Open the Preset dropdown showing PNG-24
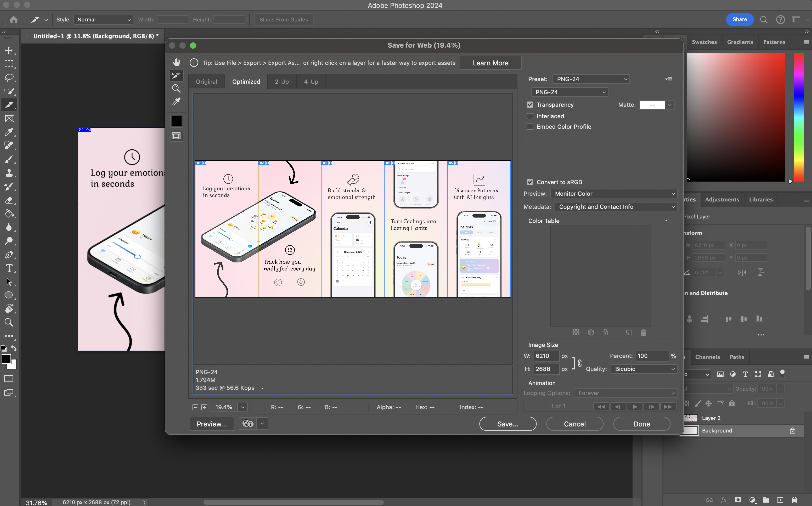 (591, 79)
